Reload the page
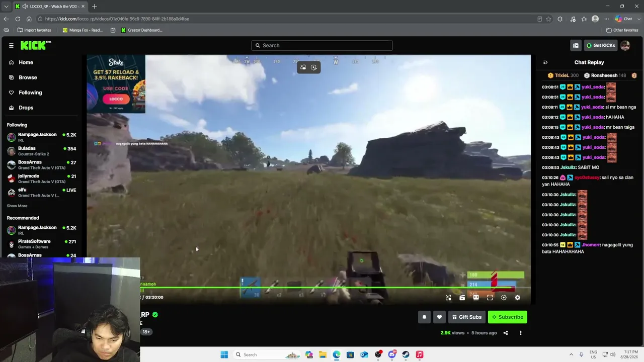This screenshot has width=644, height=362. click(x=18, y=19)
